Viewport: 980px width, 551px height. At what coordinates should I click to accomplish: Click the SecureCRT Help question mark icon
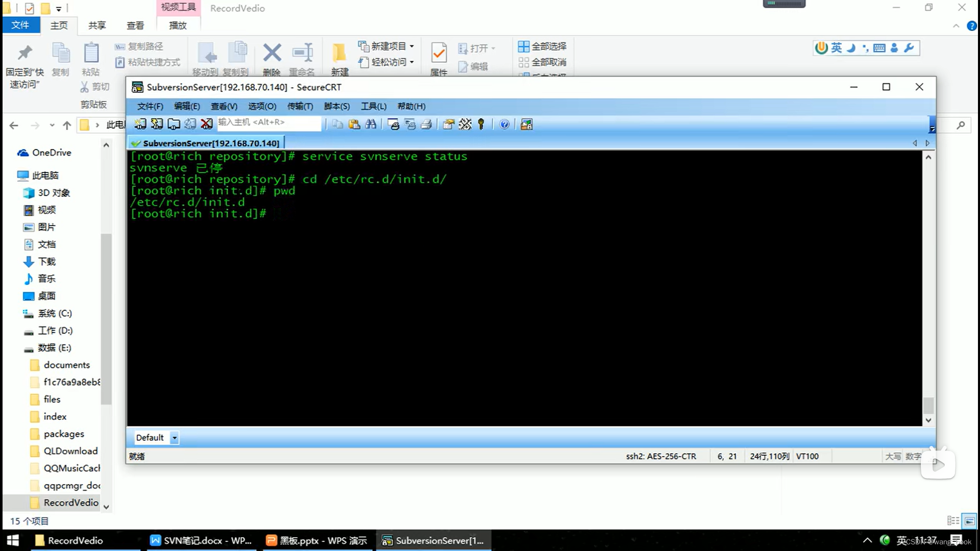(504, 124)
